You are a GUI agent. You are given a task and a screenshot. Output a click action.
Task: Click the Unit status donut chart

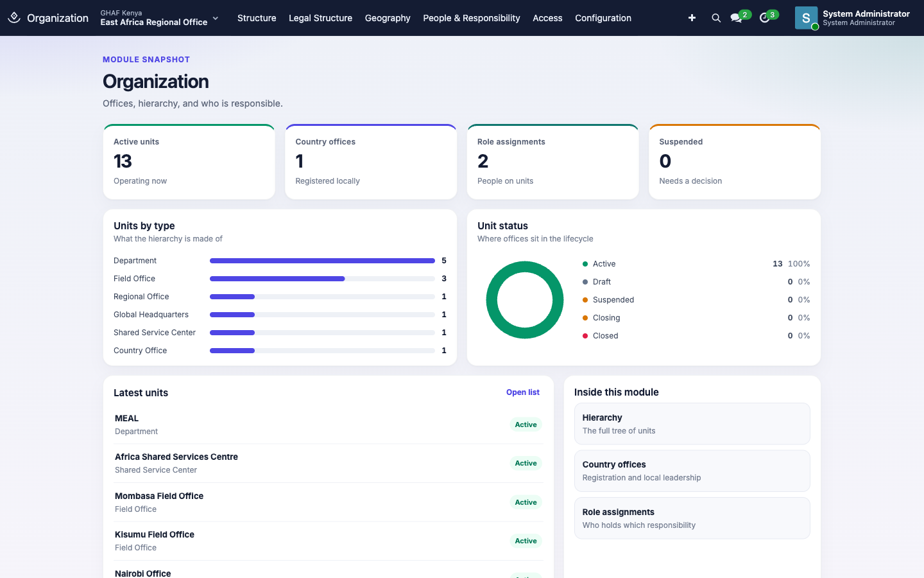click(525, 300)
